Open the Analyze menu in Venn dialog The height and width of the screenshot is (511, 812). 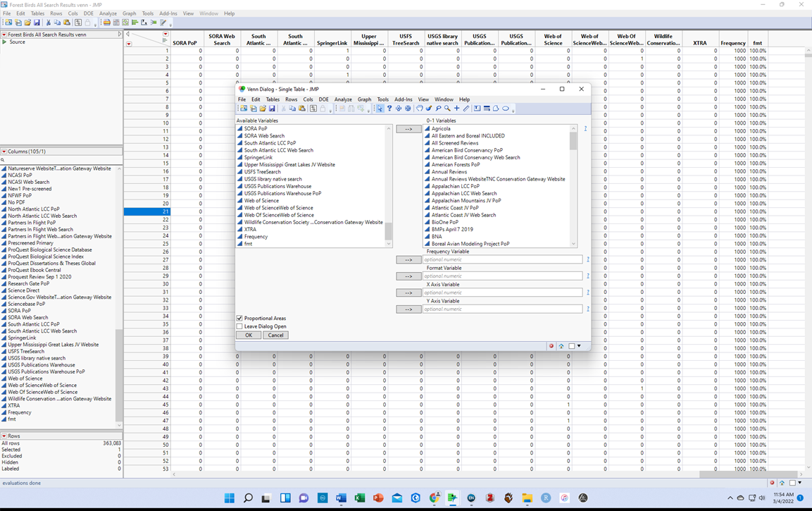coord(343,99)
